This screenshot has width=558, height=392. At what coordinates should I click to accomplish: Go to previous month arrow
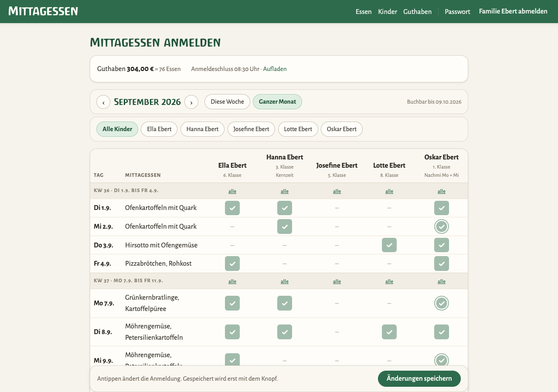(103, 102)
